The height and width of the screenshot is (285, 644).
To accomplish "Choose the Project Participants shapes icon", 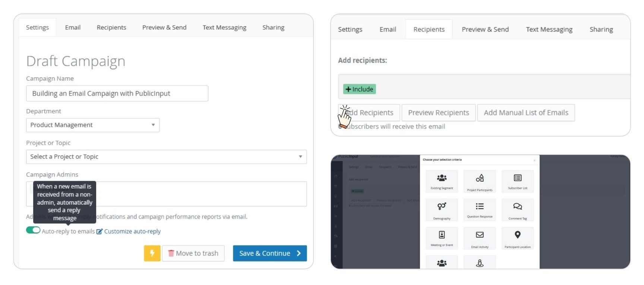I will pyautogui.click(x=480, y=178).
